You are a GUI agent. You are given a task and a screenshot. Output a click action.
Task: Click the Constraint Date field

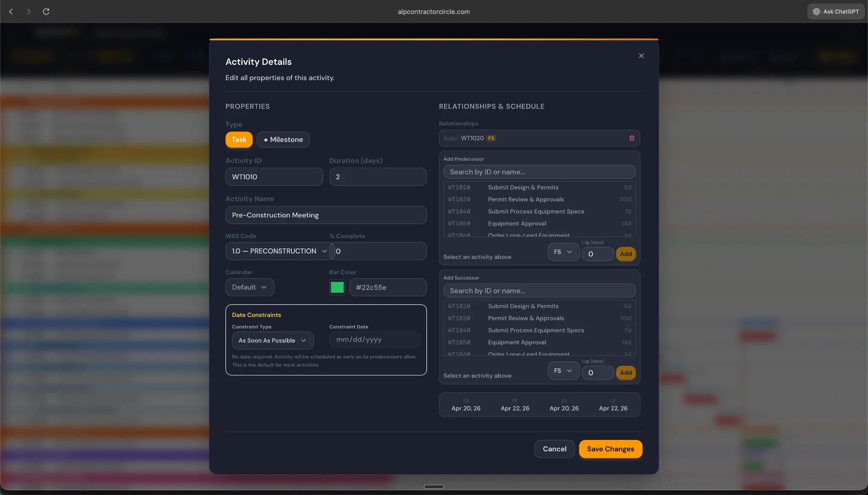[x=375, y=339]
